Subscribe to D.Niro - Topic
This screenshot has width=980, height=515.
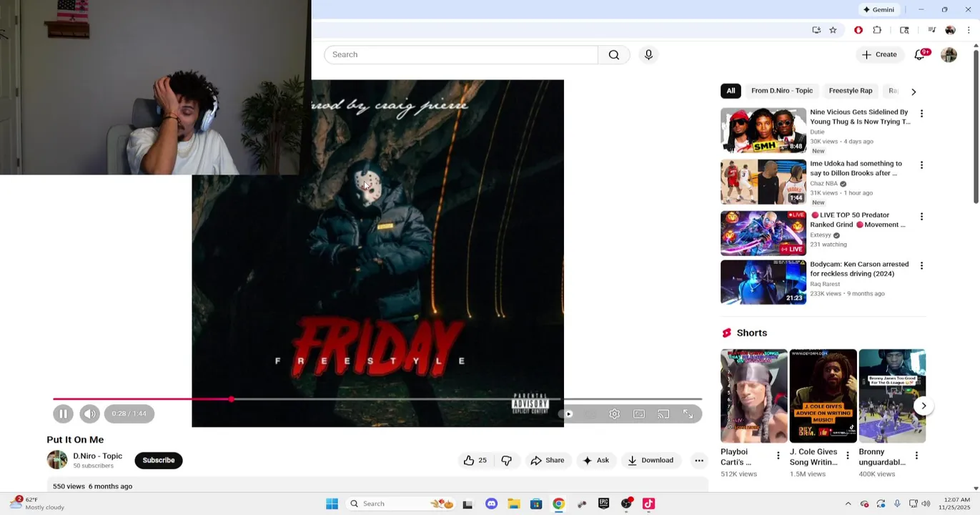click(159, 461)
